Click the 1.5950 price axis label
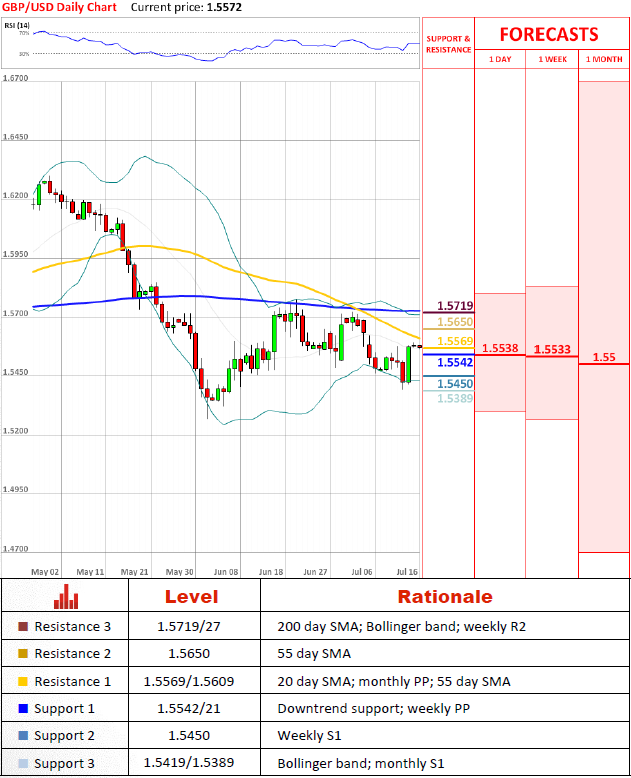The image size is (631, 778). coord(15,254)
